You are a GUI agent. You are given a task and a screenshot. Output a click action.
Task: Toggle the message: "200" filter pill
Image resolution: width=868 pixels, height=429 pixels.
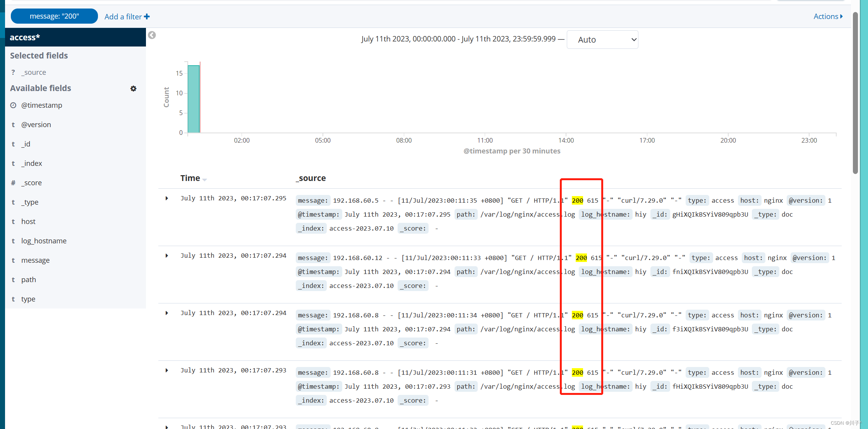(54, 16)
